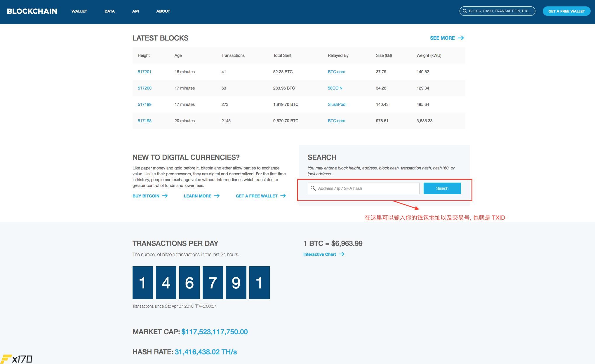The image size is (595, 364).
Task: Click the search icon in search box
Action: click(314, 188)
